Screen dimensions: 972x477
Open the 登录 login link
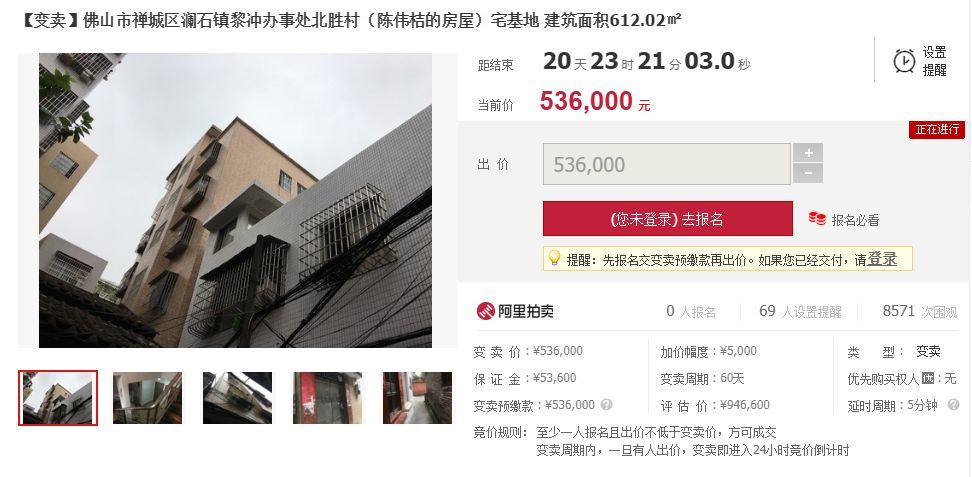click(x=881, y=259)
